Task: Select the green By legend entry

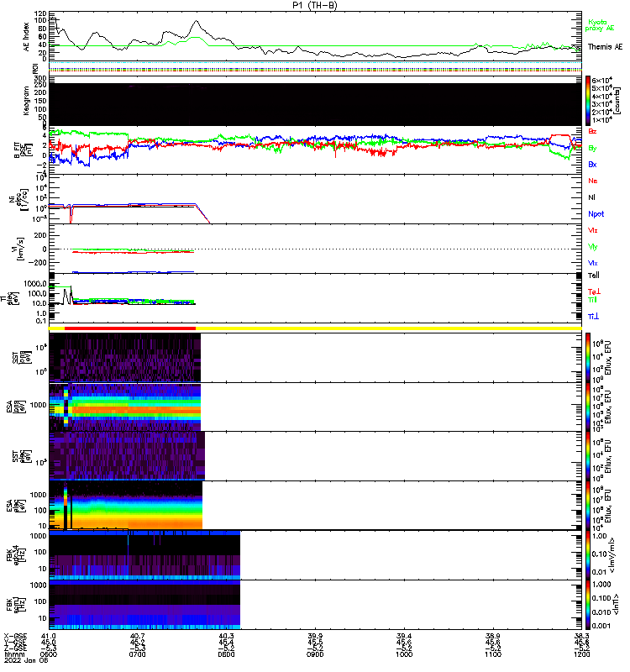Action: tap(593, 148)
